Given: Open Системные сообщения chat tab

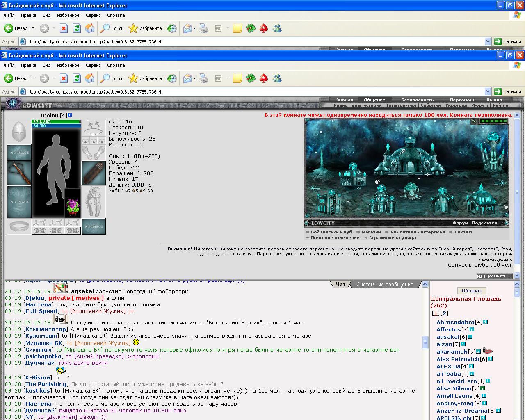Looking at the screenshot, I should pos(385,284).
